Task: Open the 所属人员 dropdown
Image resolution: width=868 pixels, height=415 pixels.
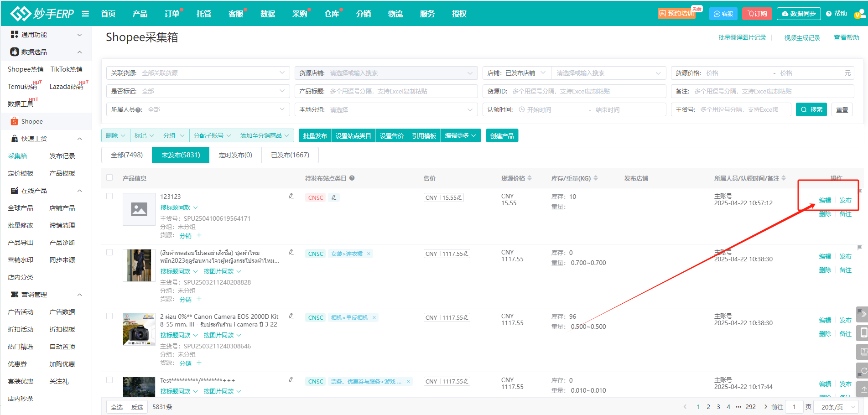Action: click(x=198, y=109)
